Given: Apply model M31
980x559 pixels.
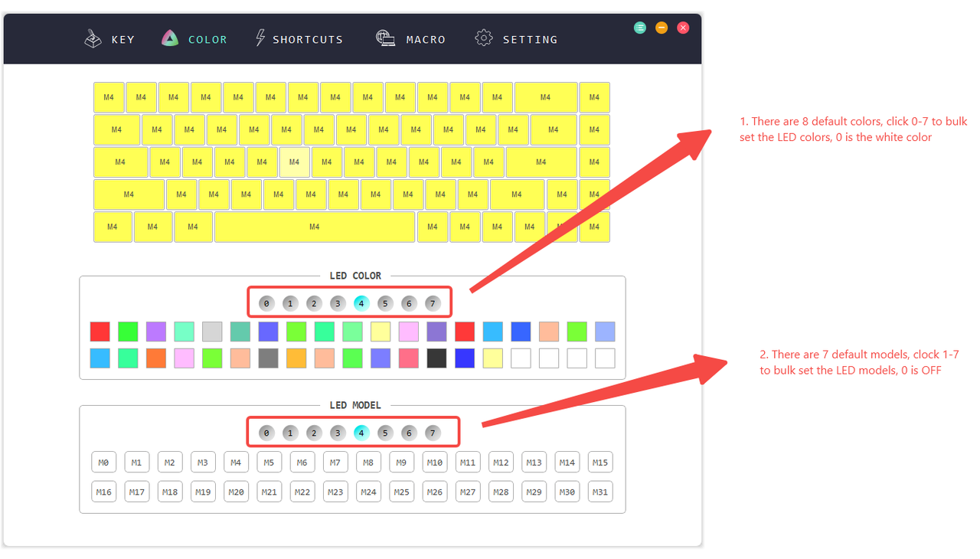Looking at the screenshot, I should tap(600, 492).
